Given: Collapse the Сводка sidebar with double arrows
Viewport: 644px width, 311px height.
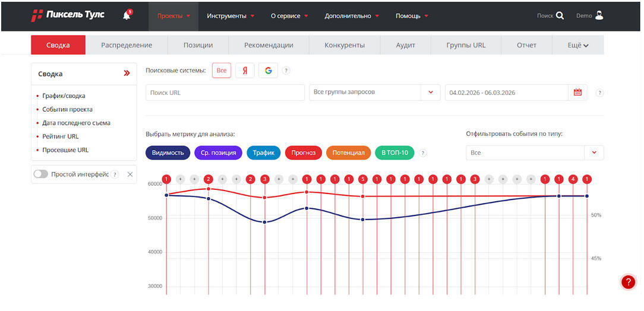Looking at the screenshot, I should click(127, 74).
